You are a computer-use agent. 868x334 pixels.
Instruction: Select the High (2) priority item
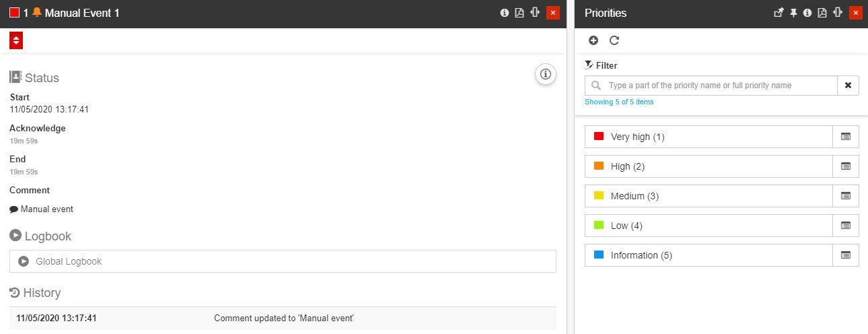pyautogui.click(x=709, y=166)
